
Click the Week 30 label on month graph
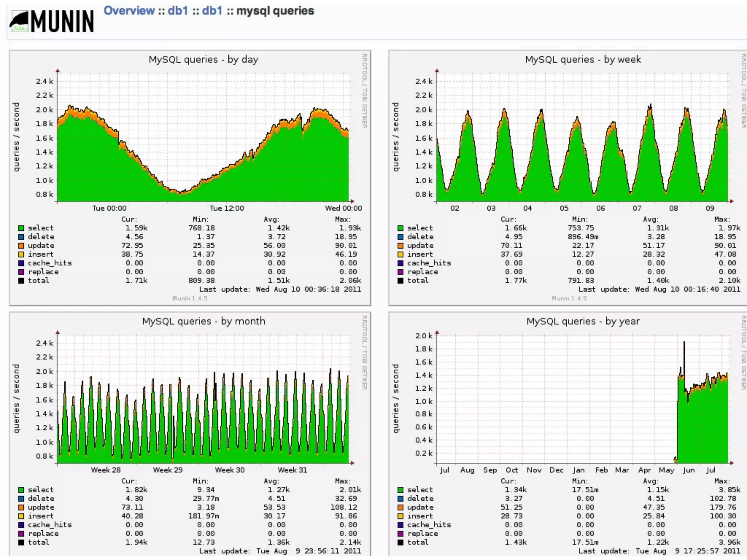tap(229, 470)
